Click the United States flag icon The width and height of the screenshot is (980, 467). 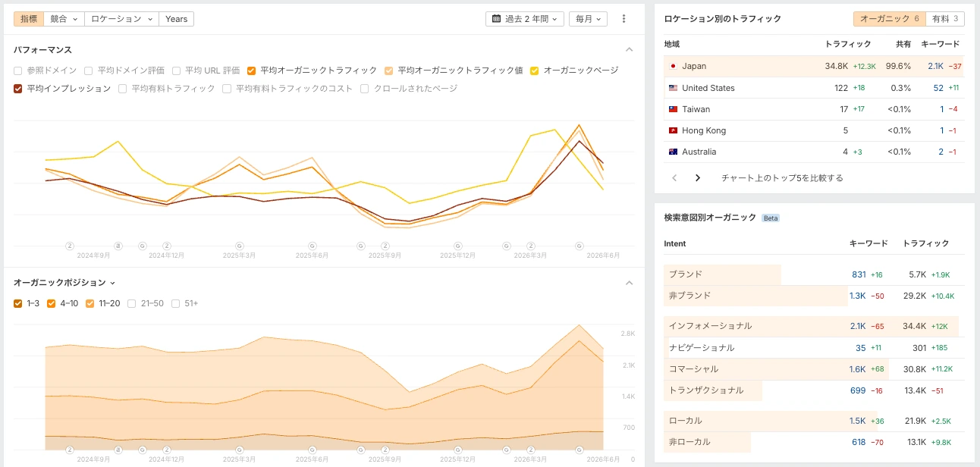(673, 88)
